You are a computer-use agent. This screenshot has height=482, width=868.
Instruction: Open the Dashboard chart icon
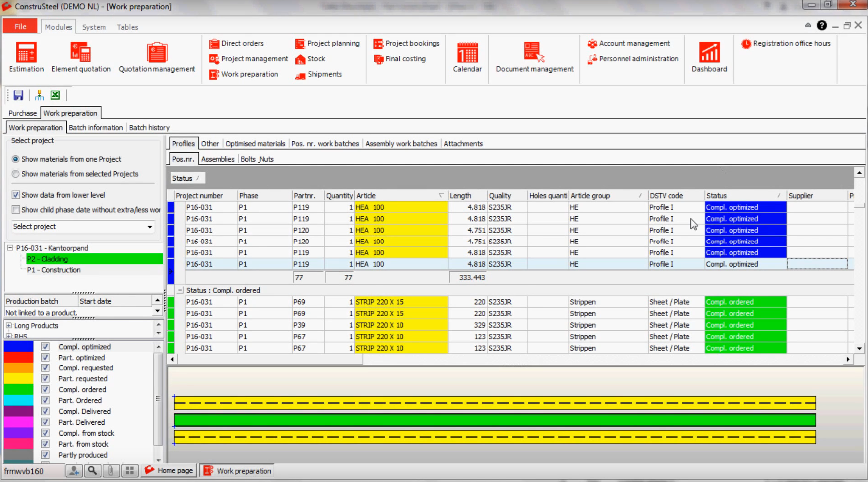click(x=709, y=53)
